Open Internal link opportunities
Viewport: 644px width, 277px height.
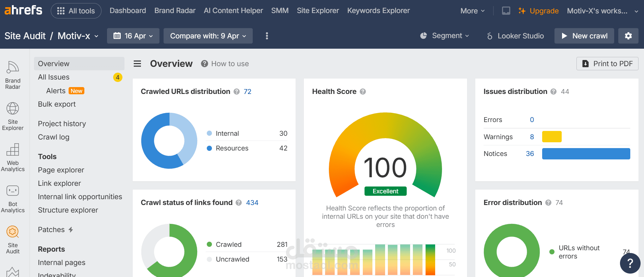[80, 196]
